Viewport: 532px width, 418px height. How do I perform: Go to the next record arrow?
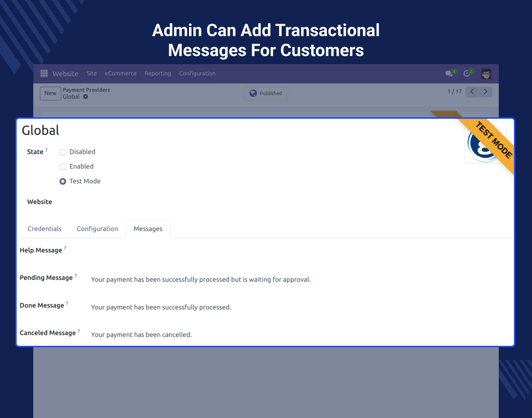click(485, 92)
